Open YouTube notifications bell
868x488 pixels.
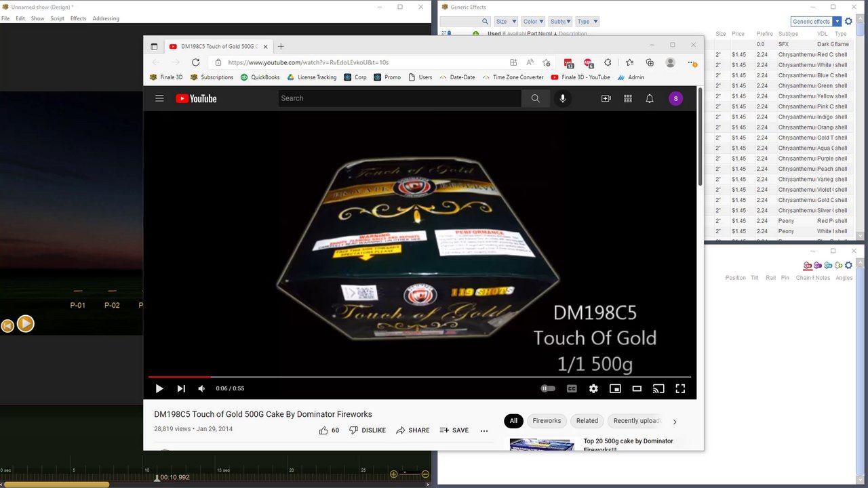click(650, 98)
